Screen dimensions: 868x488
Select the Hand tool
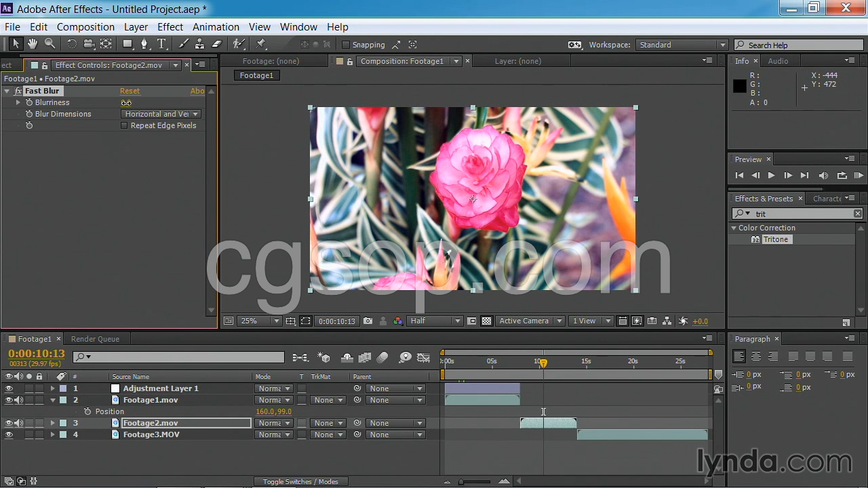point(33,44)
